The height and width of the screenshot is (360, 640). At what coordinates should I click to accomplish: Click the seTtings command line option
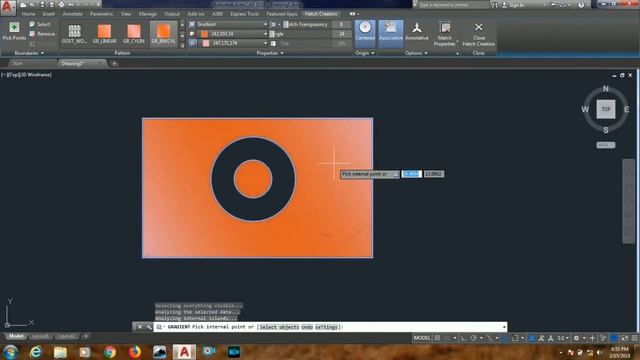coord(327,327)
